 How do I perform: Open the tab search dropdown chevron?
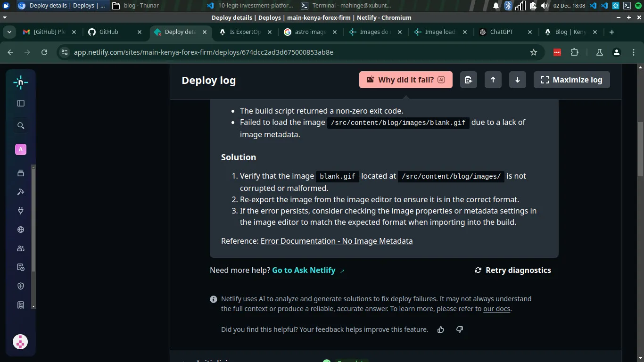pyautogui.click(x=9, y=32)
